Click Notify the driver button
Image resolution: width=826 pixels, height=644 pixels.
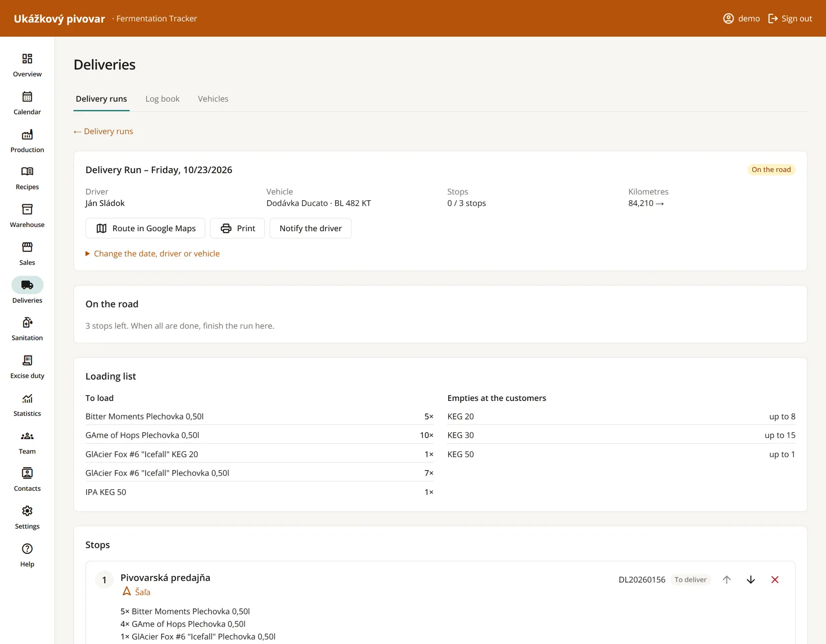tap(311, 228)
